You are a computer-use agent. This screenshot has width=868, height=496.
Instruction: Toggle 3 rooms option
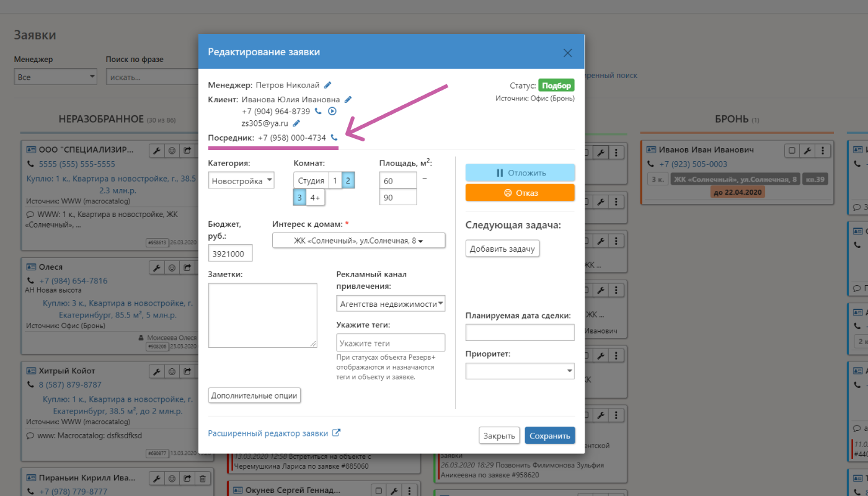(x=300, y=197)
